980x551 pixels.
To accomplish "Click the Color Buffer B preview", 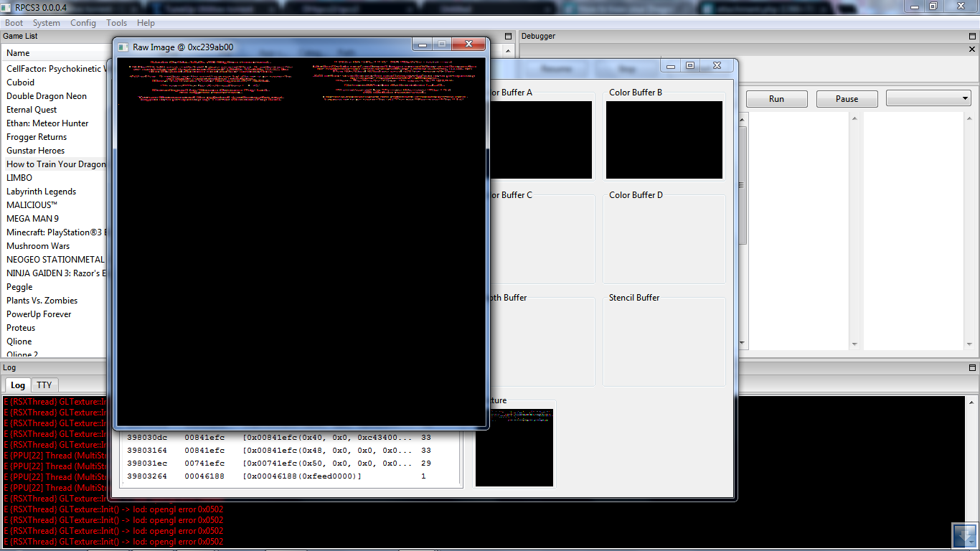I will (x=664, y=140).
